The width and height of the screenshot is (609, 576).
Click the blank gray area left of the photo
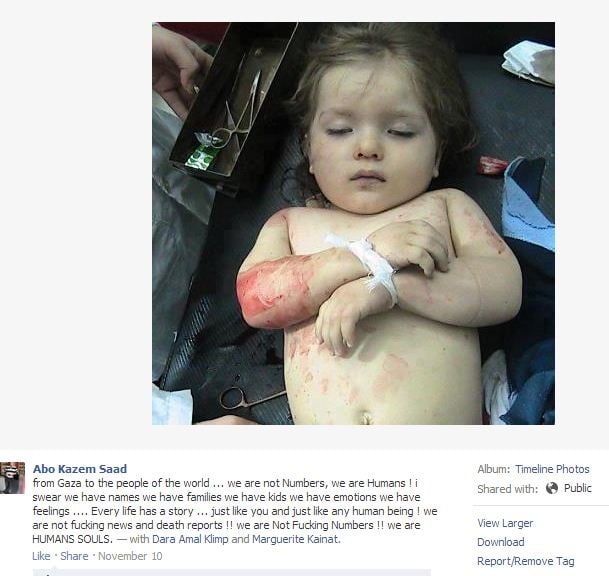(76, 223)
